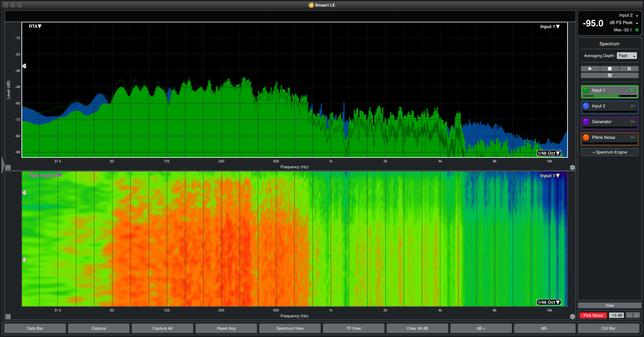Click the orange P9ink Noise color circle

tap(586, 137)
